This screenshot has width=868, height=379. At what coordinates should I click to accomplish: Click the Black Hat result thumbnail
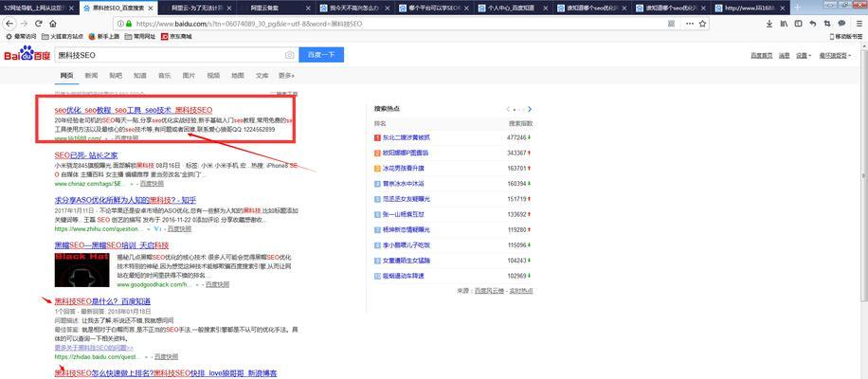click(x=81, y=270)
